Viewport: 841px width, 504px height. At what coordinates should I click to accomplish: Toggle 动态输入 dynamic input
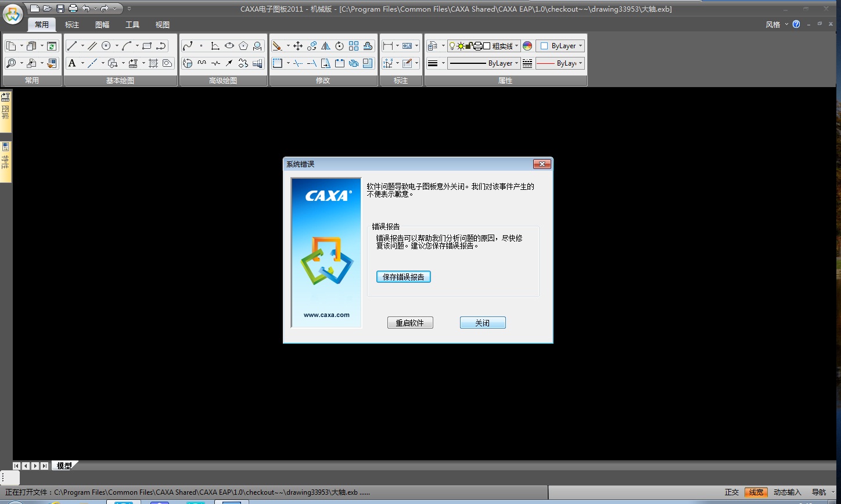tap(787, 492)
